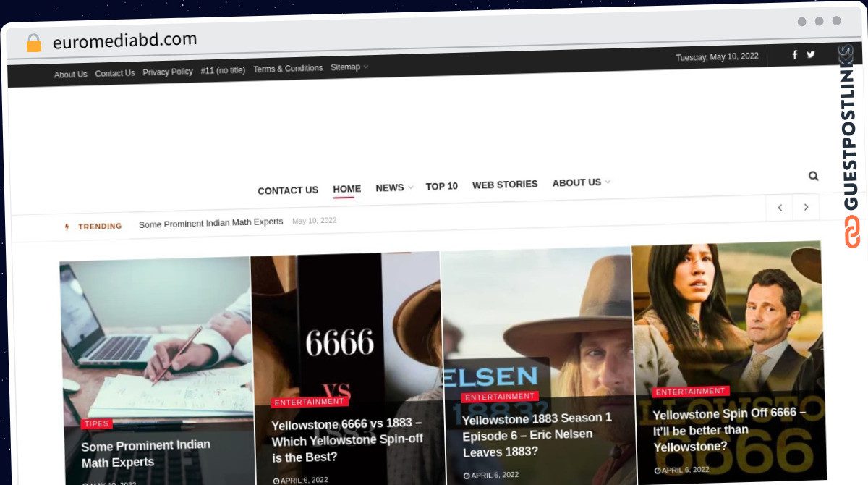Click ENTERTAINMENT tag on Eric Nelsen card
868x485 pixels.
tap(500, 397)
